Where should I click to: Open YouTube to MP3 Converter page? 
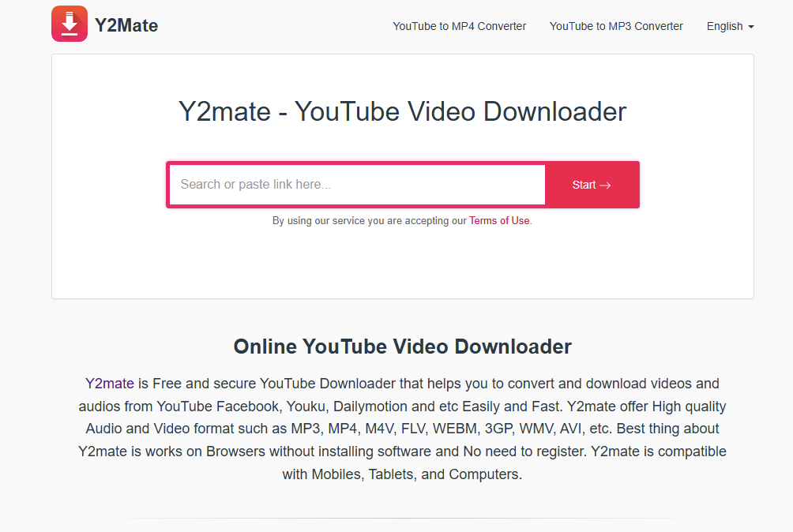coord(616,26)
